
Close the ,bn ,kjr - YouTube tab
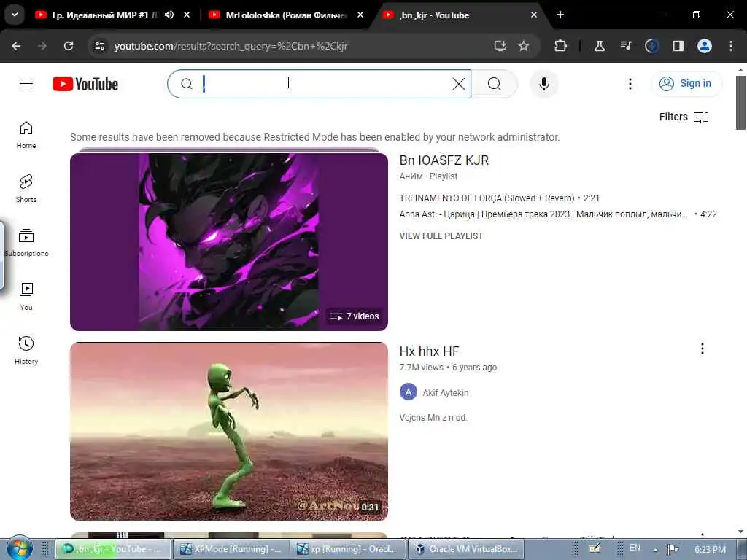534,15
